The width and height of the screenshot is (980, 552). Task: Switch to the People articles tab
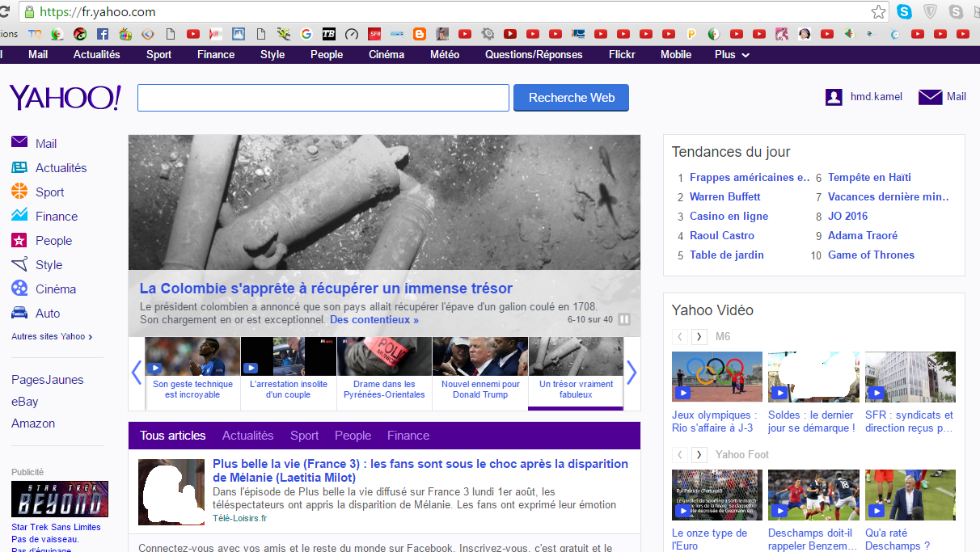click(353, 436)
